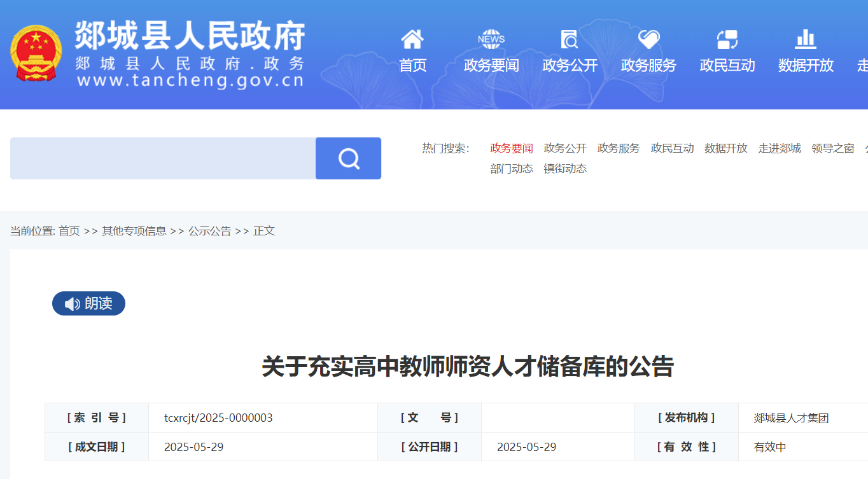Select the 部门动态 hot search link
Image resolution: width=868 pixels, height=479 pixels.
[x=512, y=169]
